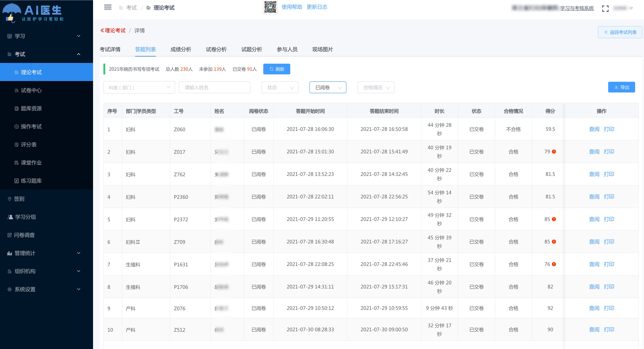Click the QR code image in header
Screen dimensions: 644x349
click(x=270, y=7)
